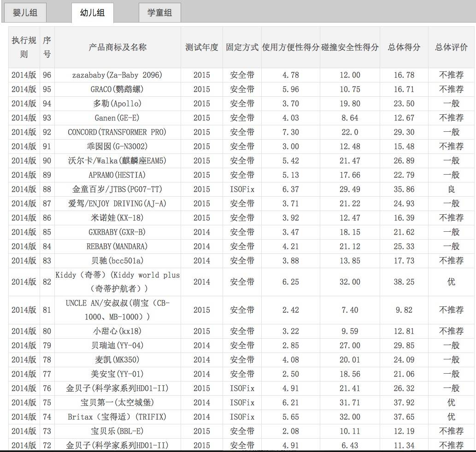Select product 宝贝乐(BBL-E)
This screenshot has width=476, height=452.
point(118,431)
